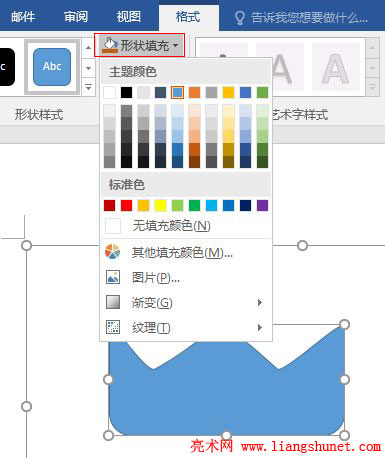Screen dimensions: 385x458
Task: Select the 纹理(T) texture icon
Action: pos(113,327)
